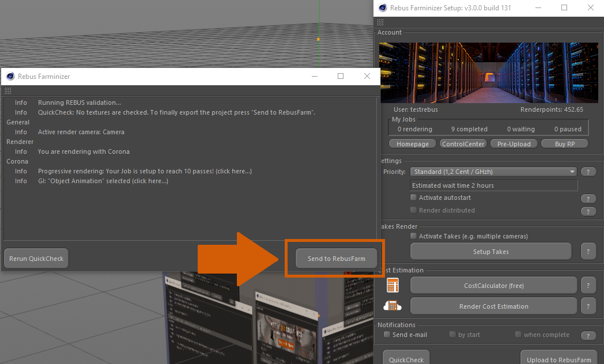
Task: Click the Cinema 4D icon in Setup title bar
Action: (383, 7)
